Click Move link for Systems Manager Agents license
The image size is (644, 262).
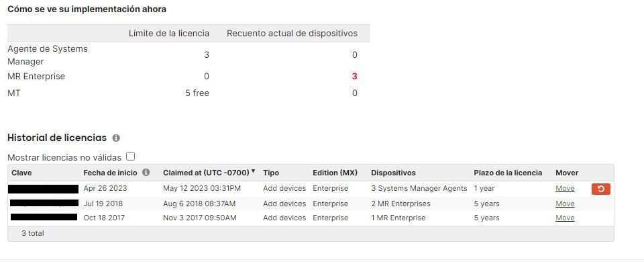[x=565, y=188]
